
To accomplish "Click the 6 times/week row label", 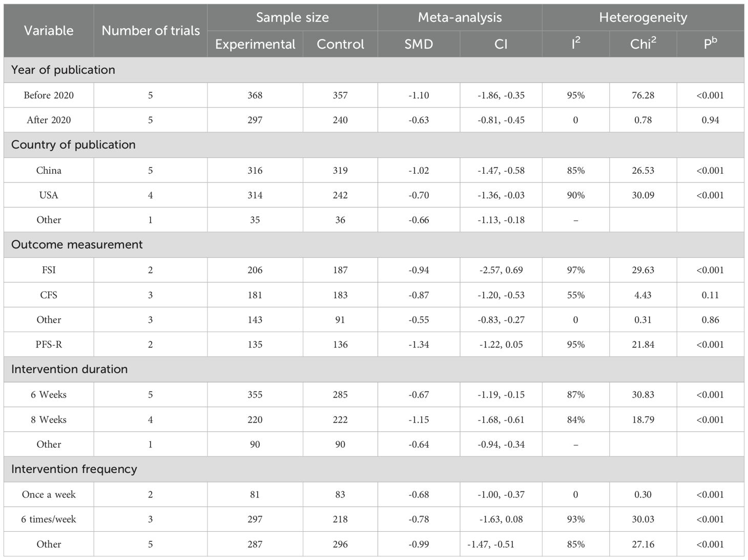I will point(49,519).
